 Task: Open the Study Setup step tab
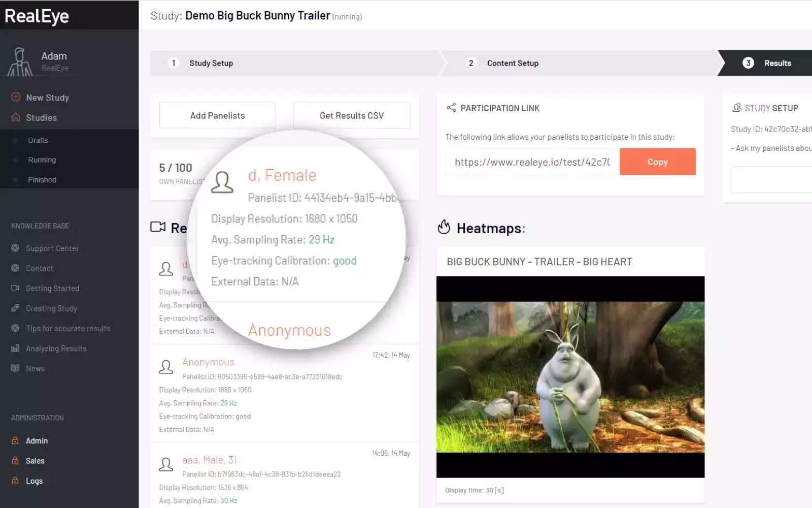(x=211, y=63)
